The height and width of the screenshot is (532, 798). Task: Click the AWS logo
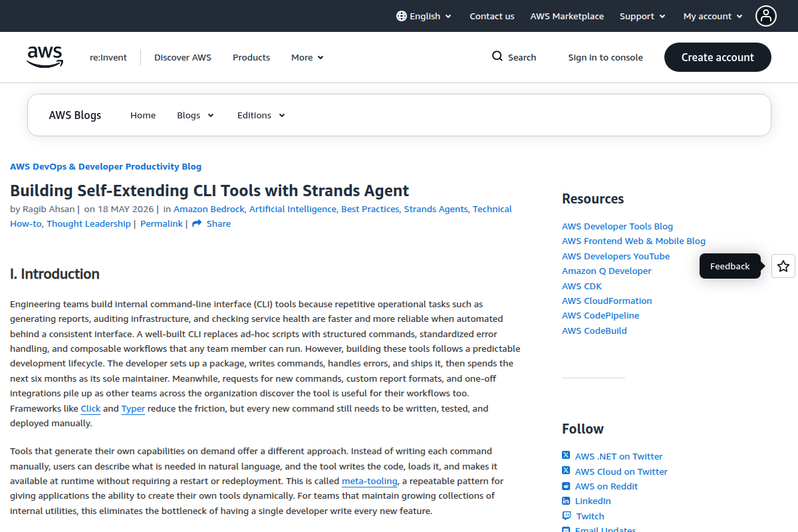pyautogui.click(x=45, y=57)
